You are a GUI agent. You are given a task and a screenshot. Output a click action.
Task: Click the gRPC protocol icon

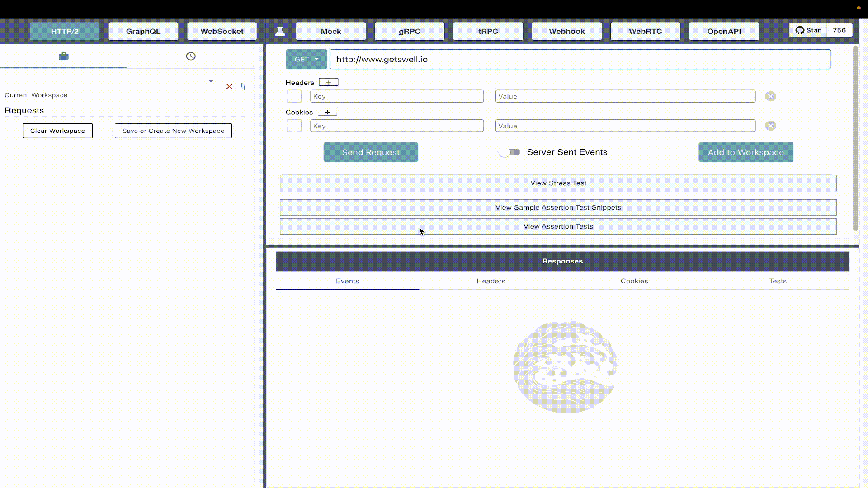410,31
